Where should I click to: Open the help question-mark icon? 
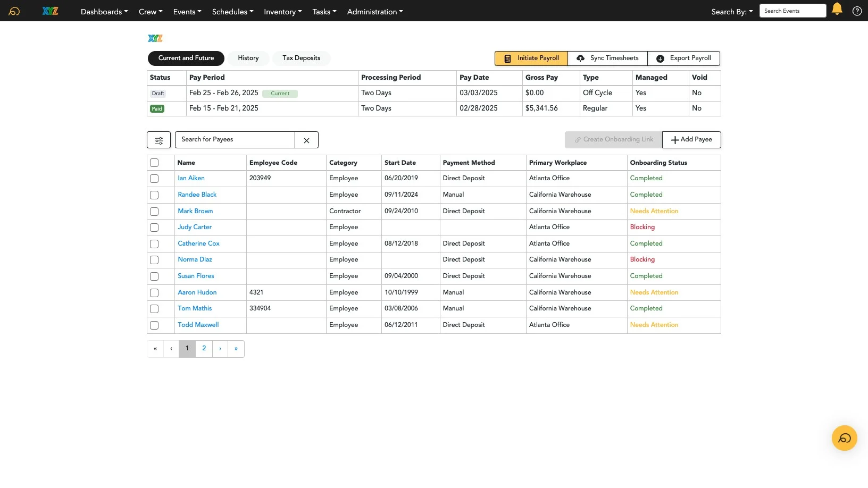(x=856, y=11)
